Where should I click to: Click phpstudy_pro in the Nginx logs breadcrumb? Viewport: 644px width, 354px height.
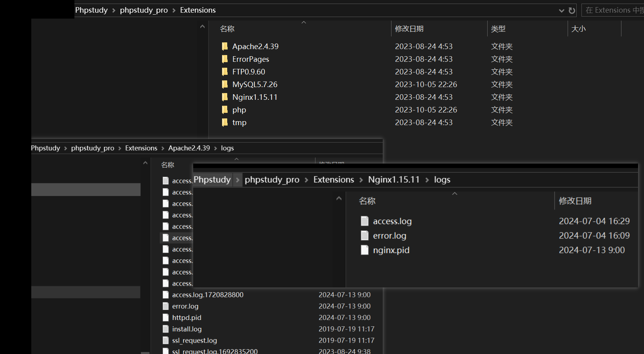[x=272, y=180]
